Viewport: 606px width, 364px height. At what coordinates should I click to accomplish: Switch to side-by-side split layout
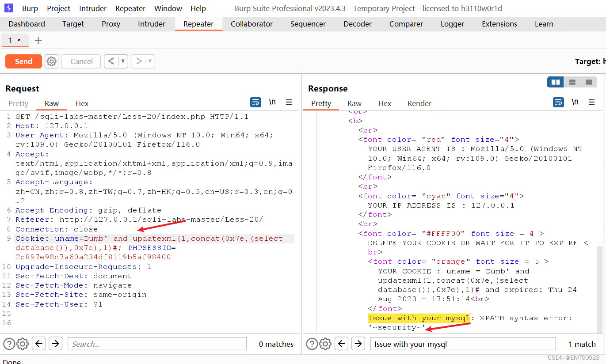pos(556,82)
